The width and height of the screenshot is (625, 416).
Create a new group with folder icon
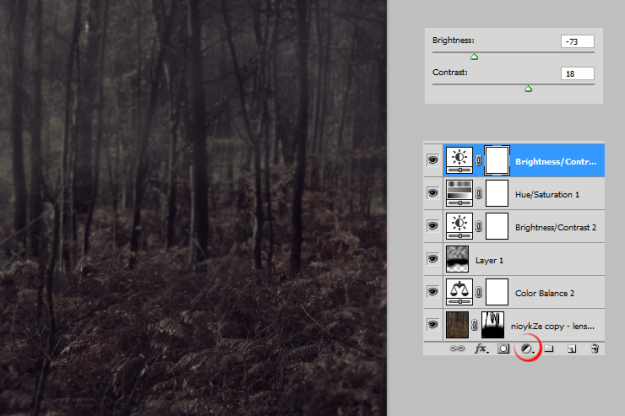549,349
